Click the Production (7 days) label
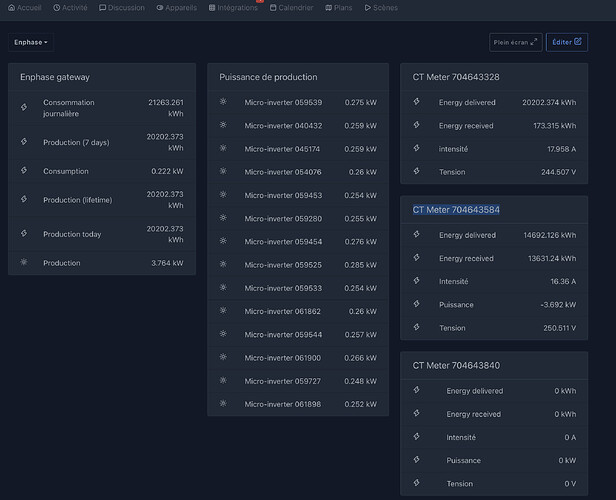 point(76,142)
